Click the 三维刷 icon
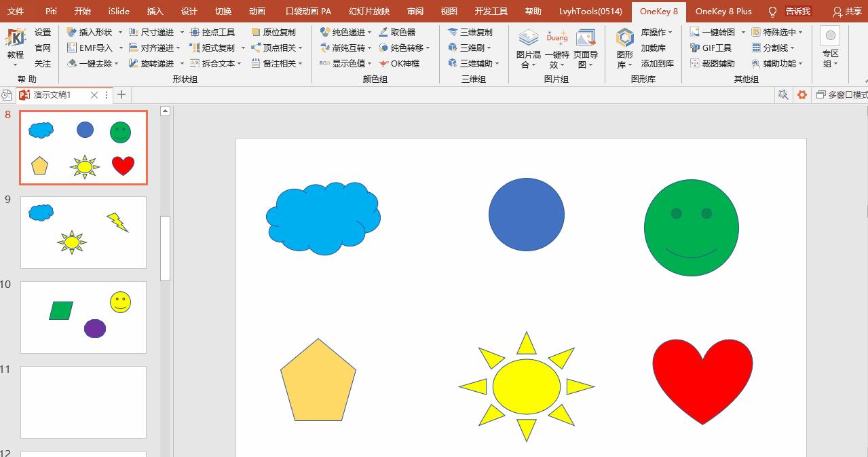Screen dimensions: 868x457 pyautogui.click(x=453, y=48)
